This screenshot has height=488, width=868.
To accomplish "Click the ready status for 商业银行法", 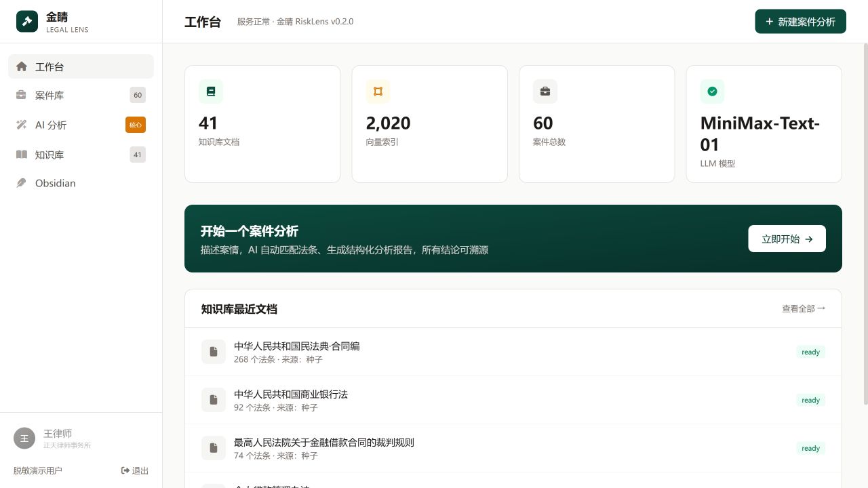I will 810,400.
